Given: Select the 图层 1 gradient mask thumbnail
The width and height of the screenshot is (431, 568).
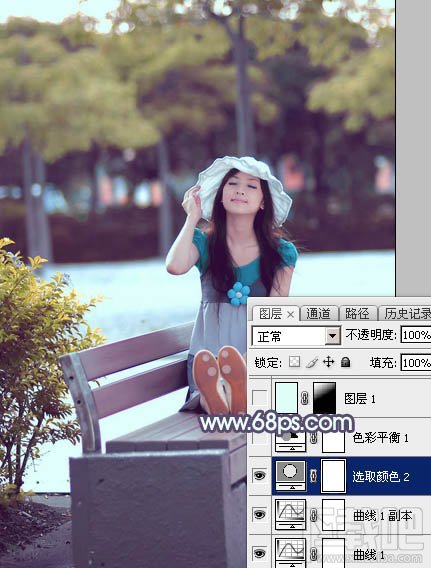Looking at the screenshot, I should 325,398.
